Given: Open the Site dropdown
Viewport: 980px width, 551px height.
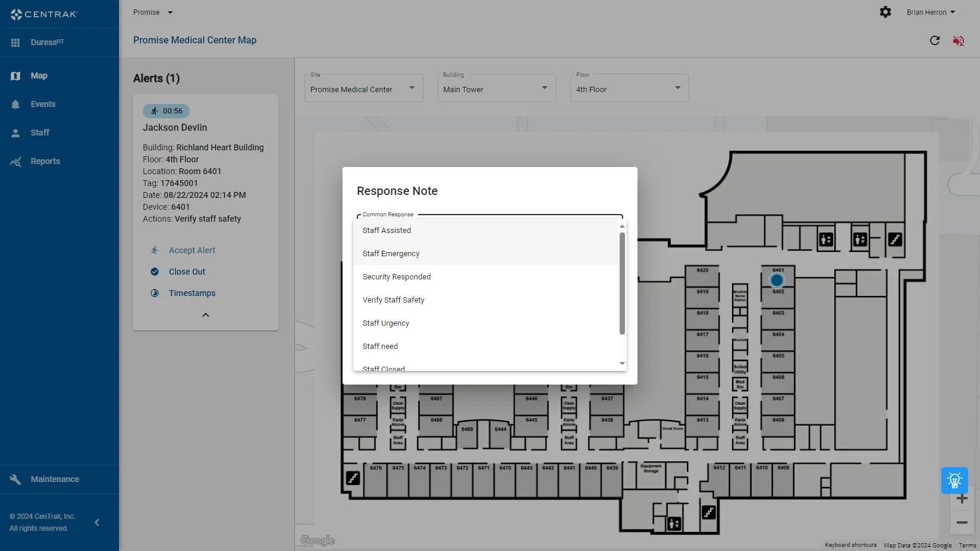Looking at the screenshot, I should [363, 88].
